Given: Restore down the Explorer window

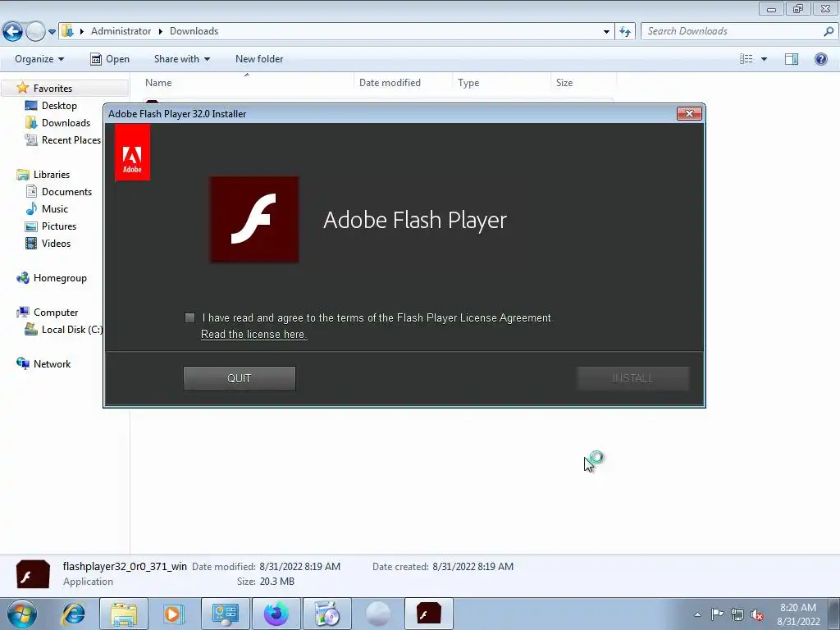Looking at the screenshot, I should click(798, 8).
